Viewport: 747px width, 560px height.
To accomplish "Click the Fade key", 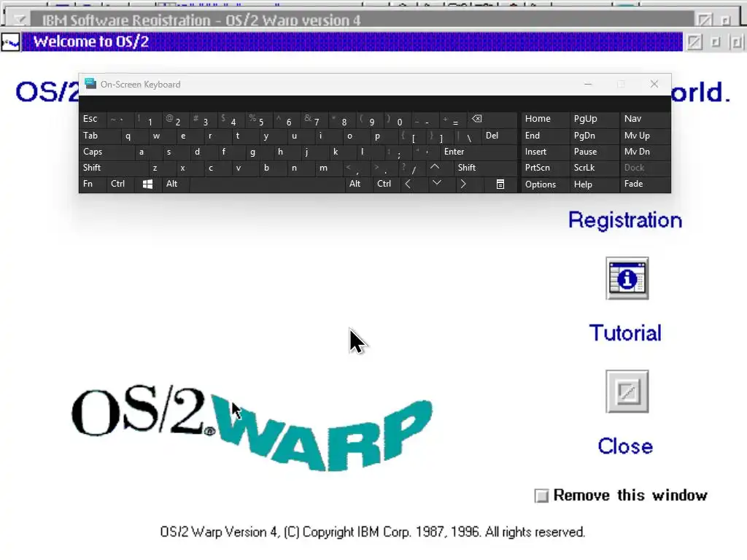I will click(645, 184).
